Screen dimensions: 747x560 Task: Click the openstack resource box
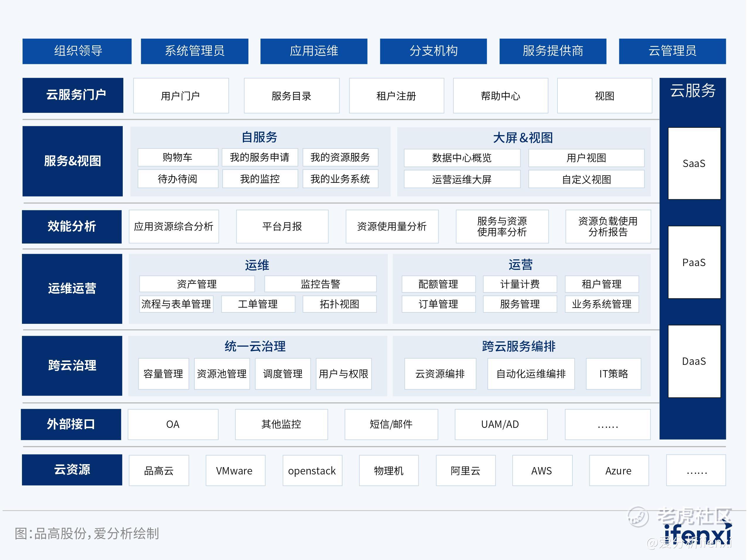312,471
